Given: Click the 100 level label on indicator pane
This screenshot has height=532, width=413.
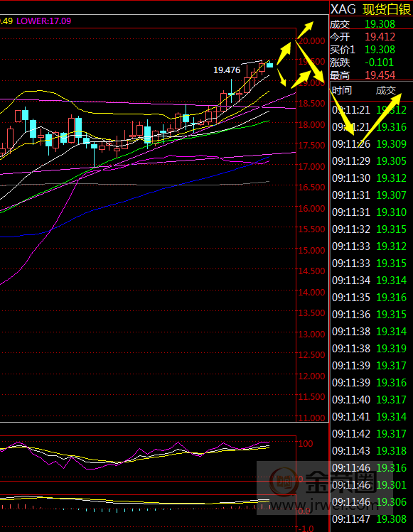Looking at the screenshot, I should [x=306, y=444].
